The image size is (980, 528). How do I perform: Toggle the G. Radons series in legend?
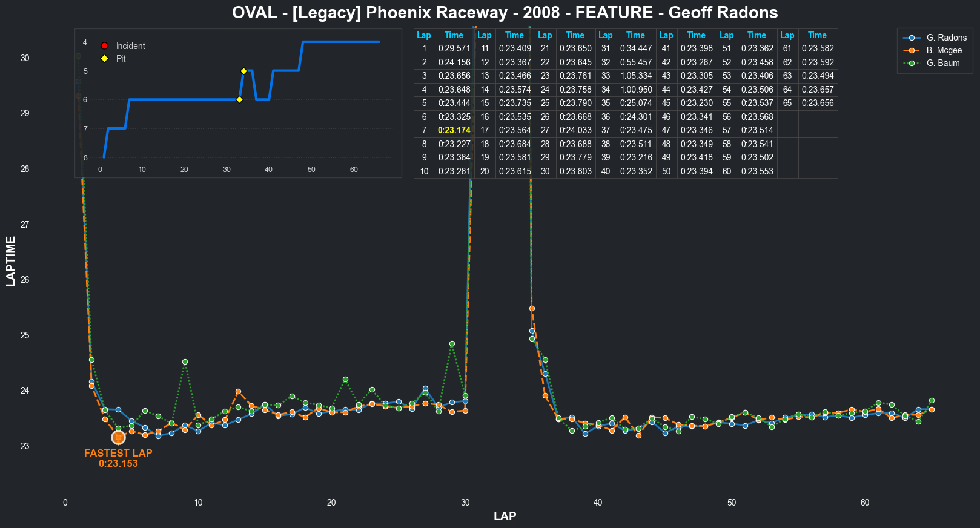(946, 38)
